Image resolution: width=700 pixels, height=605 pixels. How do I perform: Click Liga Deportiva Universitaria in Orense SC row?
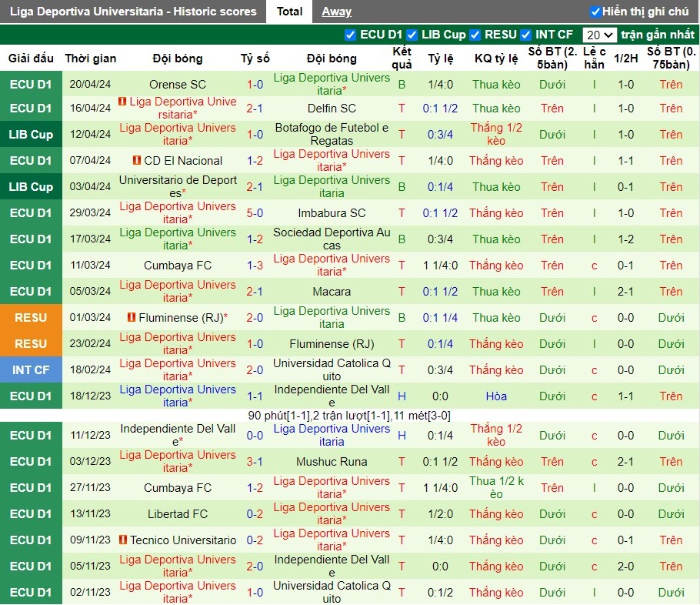[332, 84]
